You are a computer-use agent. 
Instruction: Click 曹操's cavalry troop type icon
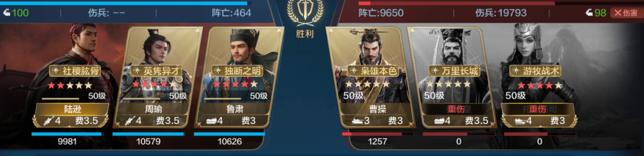pos(357,121)
